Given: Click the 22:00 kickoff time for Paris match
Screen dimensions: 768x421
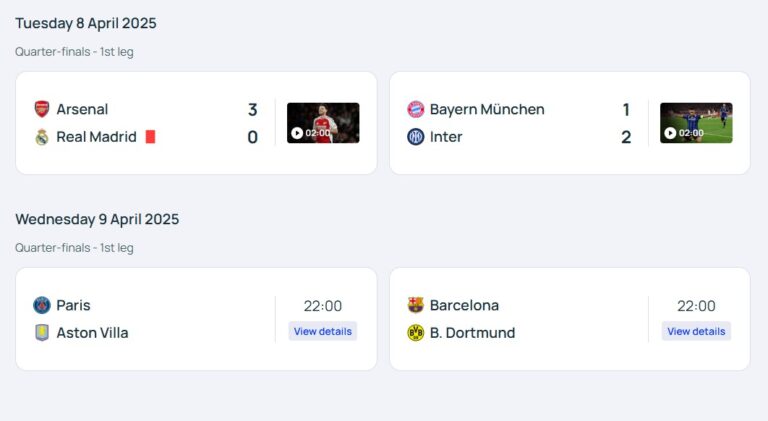Looking at the screenshot, I should (x=323, y=306).
